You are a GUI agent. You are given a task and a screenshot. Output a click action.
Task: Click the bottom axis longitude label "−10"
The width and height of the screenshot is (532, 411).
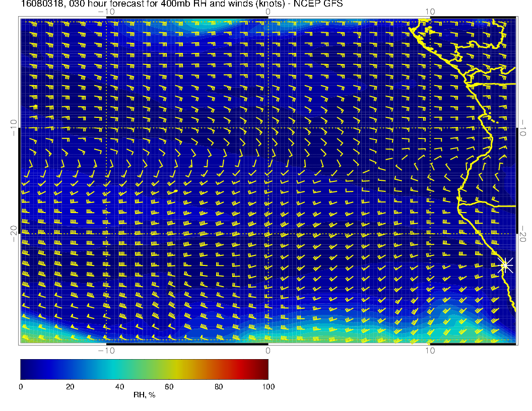106,351
